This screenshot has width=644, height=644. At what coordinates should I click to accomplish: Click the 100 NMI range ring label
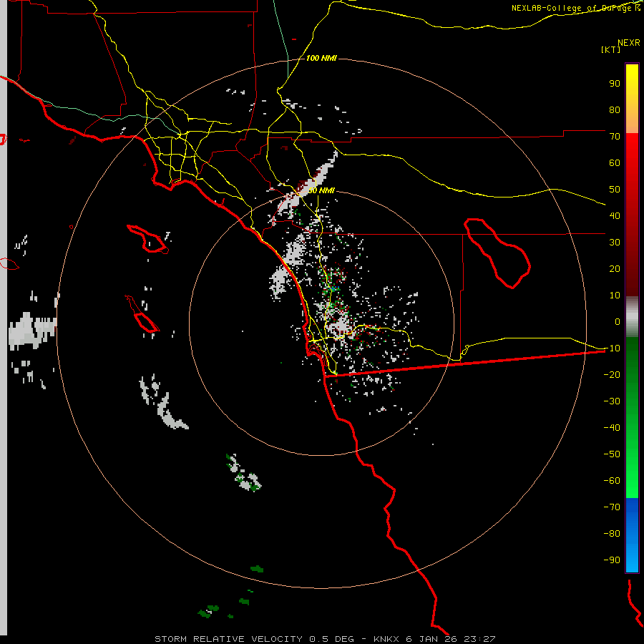click(x=321, y=58)
